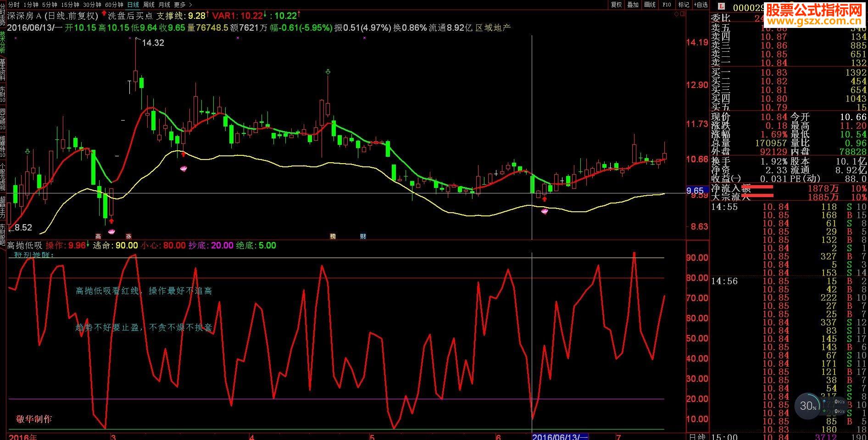Click the green down-arrow signal near January
Image resolution: width=868 pixels, height=440 pixels.
[28, 151]
